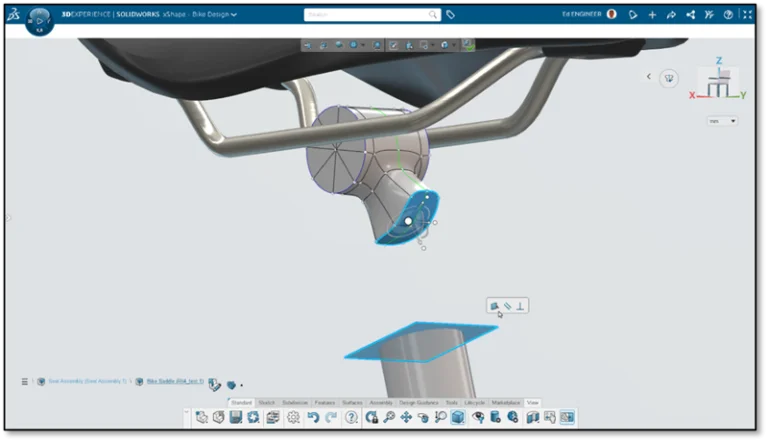768x442 pixels.
Task: Open Help question mark in bottom toolbar
Action: [x=351, y=418]
